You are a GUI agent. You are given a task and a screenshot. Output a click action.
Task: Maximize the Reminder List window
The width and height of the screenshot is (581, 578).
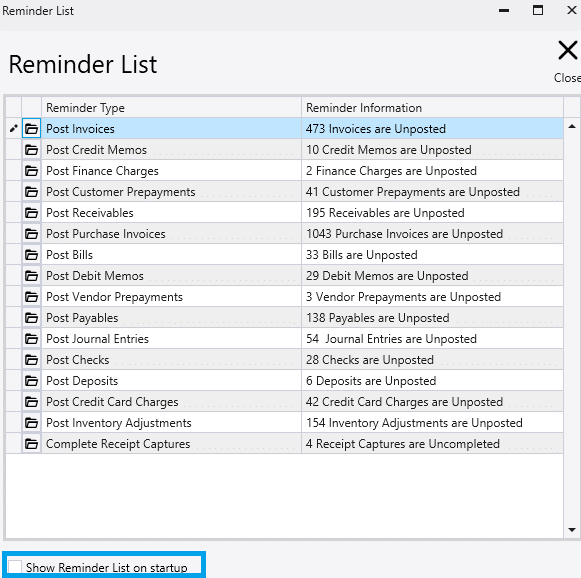click(538, 10)
